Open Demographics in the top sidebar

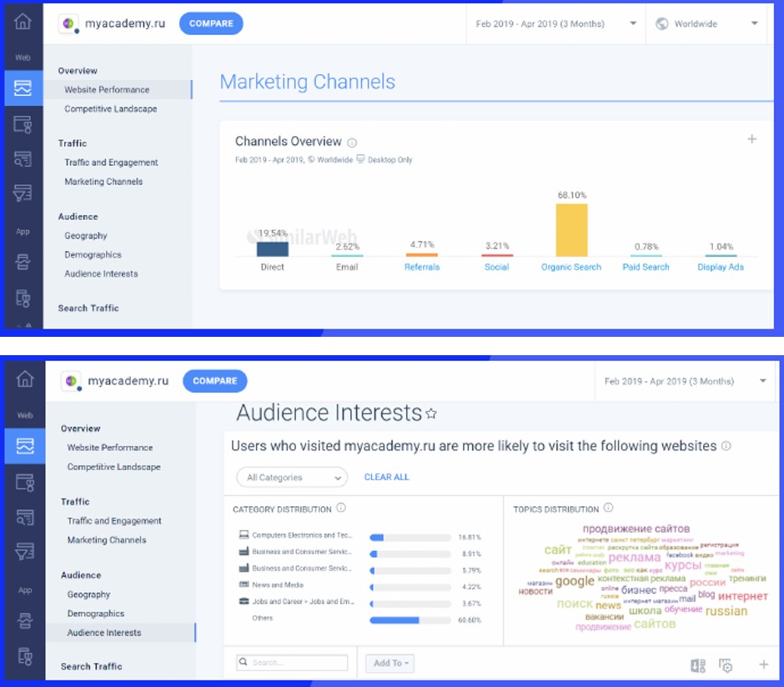tap(93, 255)
